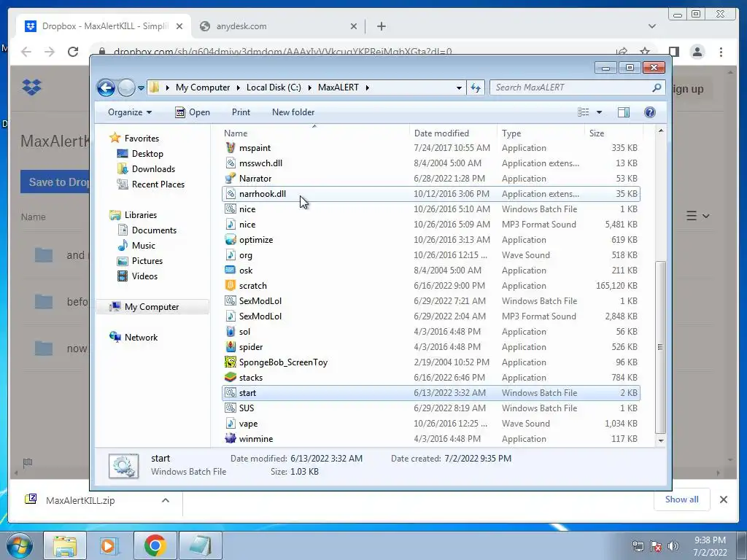Screen dimensions: 747x560
Task: Select the scratch application icon
Action: pyautogui.click(x=231, y=285)
